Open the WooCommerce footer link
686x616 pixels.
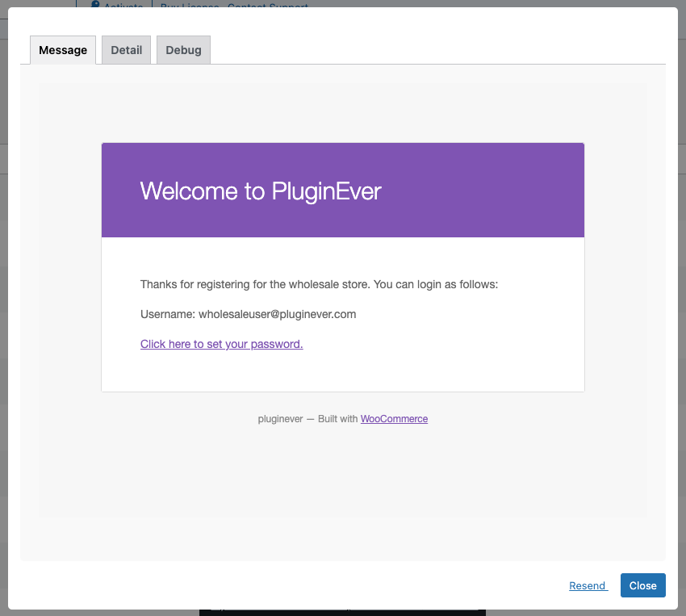click(x=394, y=419)
